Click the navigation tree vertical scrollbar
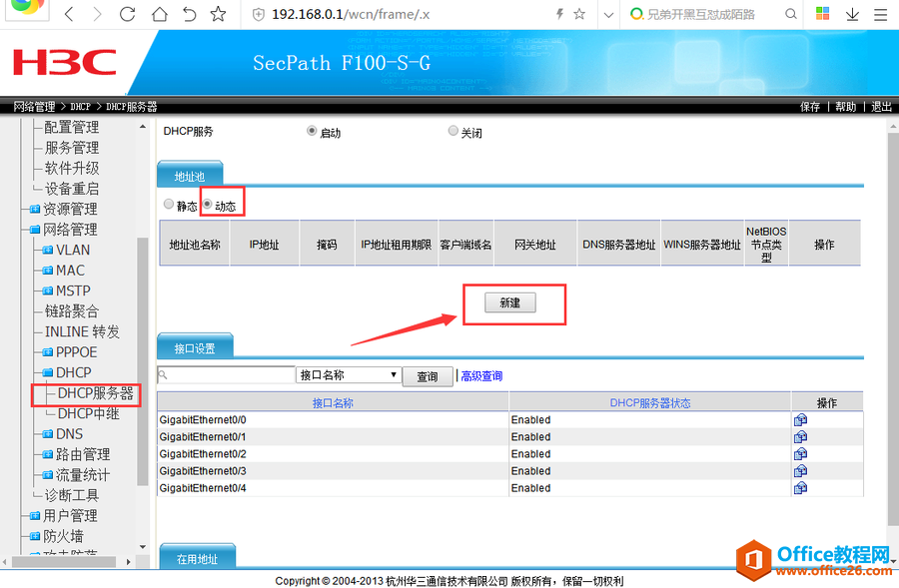This screenshot has width=899, height=588. pos(143,361)
